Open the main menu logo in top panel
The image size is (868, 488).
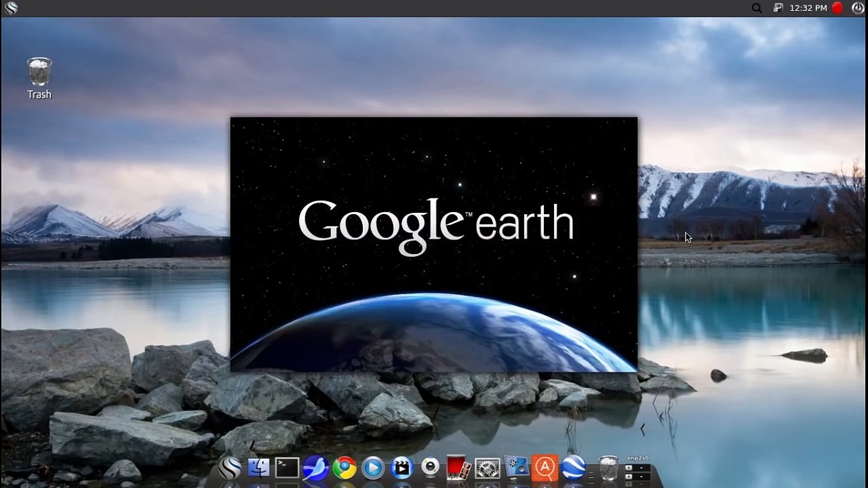click(x=11, y=8)
